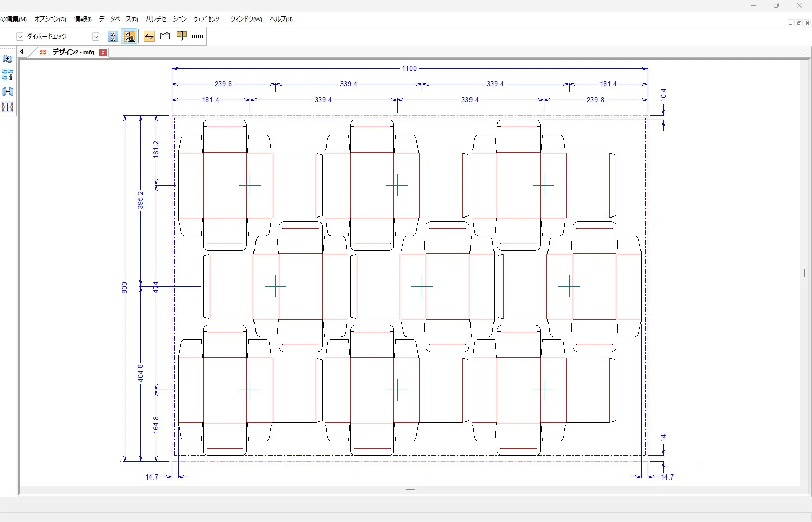Click the yellow swap direction arrows icon
This screenshot has width=812, height=522.
(149, 36)
